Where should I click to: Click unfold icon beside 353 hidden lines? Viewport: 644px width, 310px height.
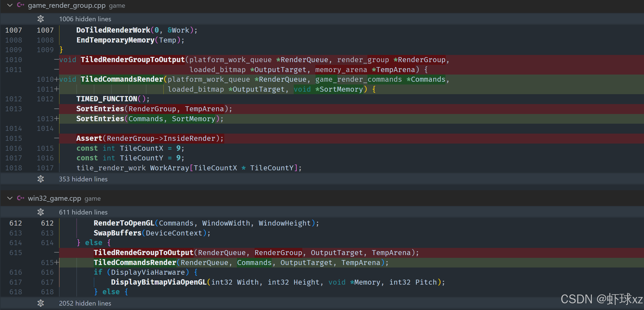coord(41,179)
